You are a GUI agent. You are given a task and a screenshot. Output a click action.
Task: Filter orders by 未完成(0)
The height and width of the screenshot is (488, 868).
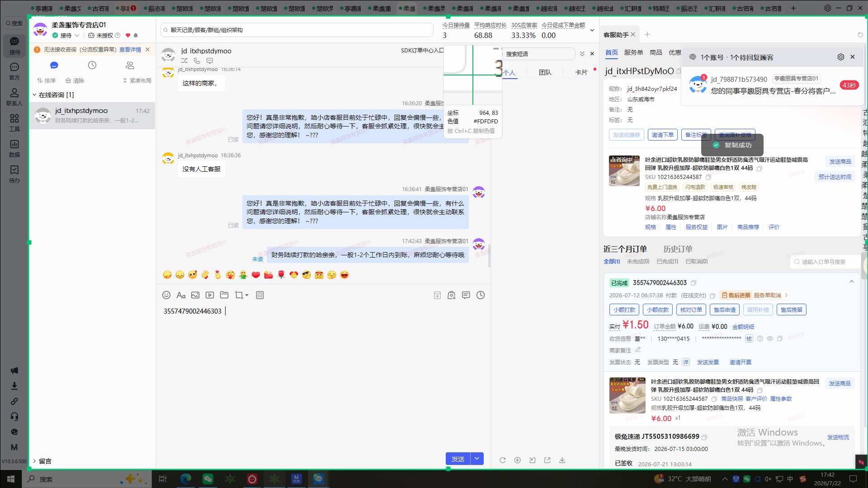tap(638, 262)
